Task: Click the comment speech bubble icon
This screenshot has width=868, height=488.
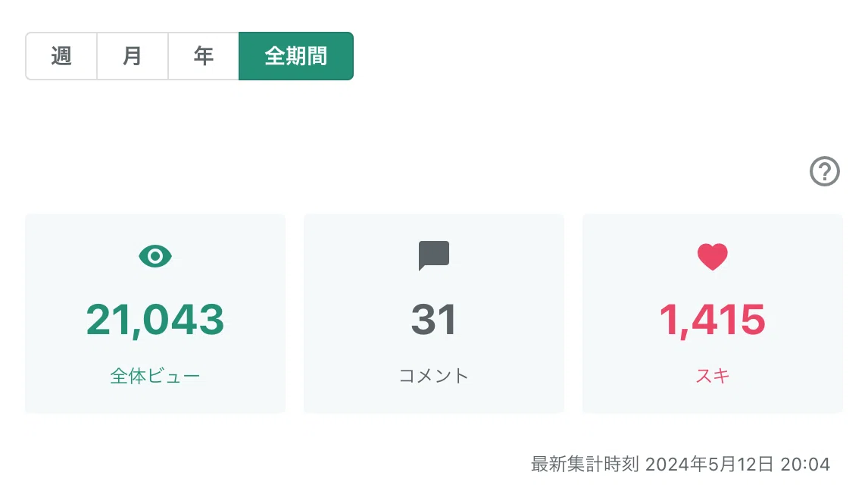Action: click(433, 256)
